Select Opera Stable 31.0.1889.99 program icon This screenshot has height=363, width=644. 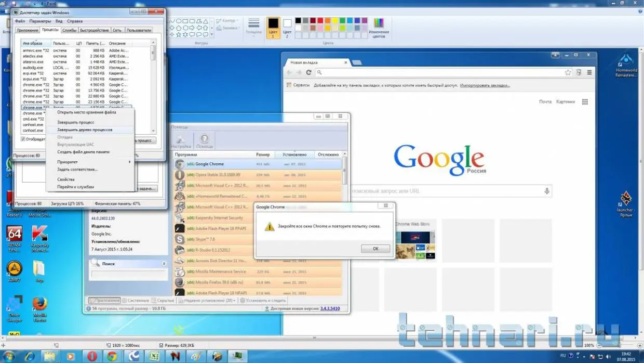coord(180,175)
